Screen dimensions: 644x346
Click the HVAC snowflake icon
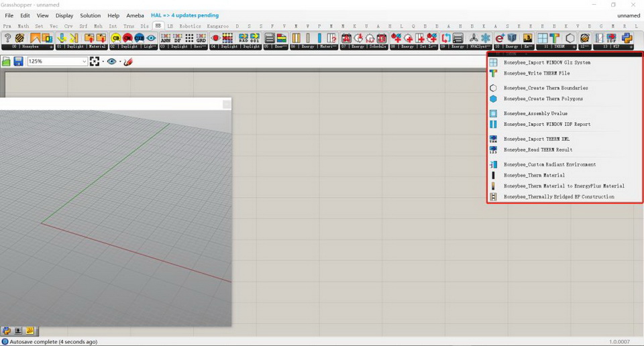(x=486, y=38)
